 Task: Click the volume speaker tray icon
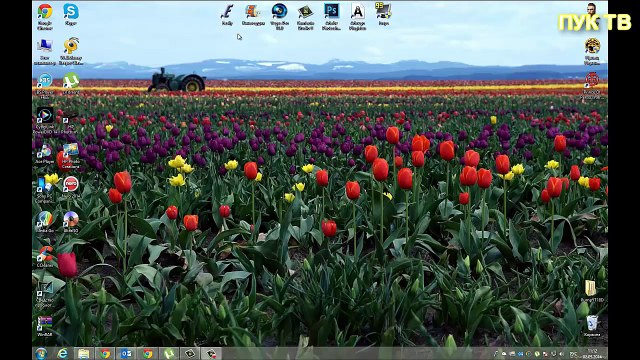point(562,354)
